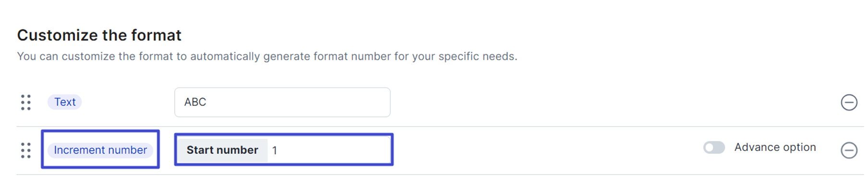Remove the Increment number row with minus icon
868x183 pixels.
tap(849, 150)
